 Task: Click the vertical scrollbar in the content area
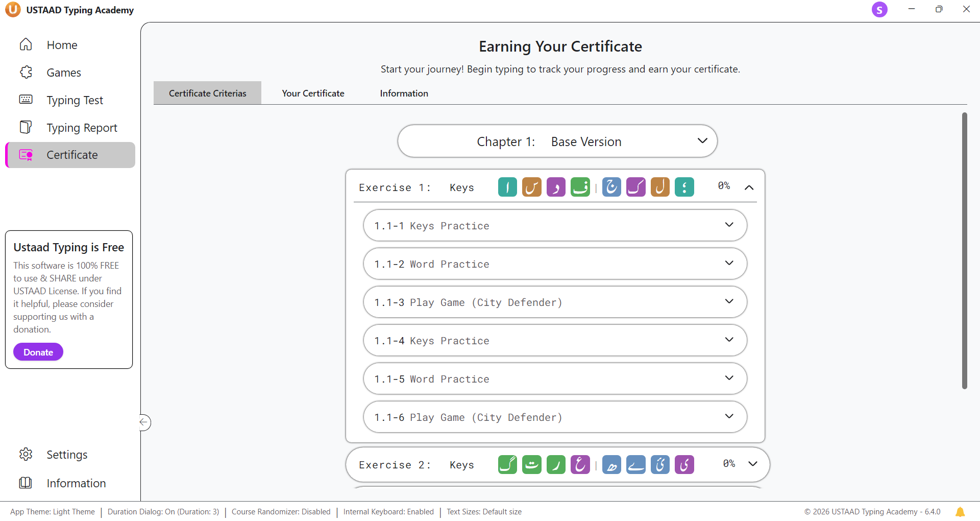pyautogui.click(x=964, y=250)
